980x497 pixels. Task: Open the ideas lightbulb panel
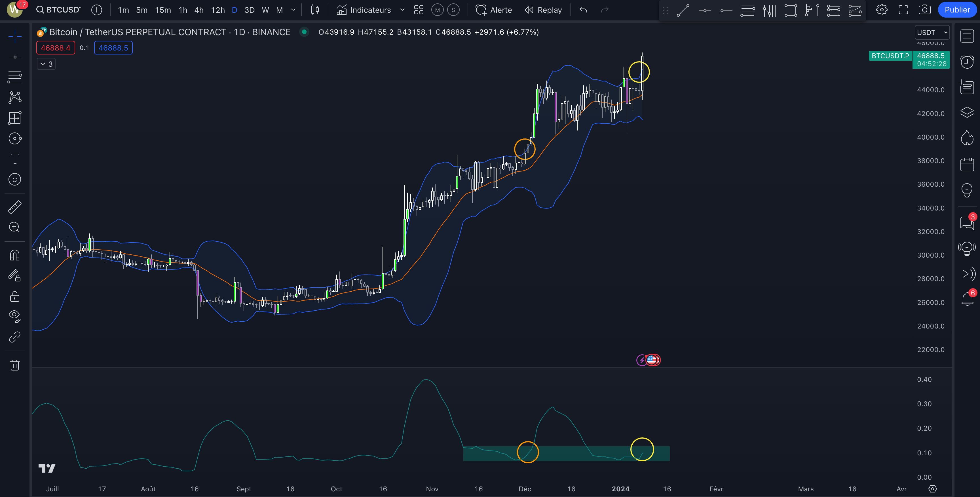coord(967,190)
